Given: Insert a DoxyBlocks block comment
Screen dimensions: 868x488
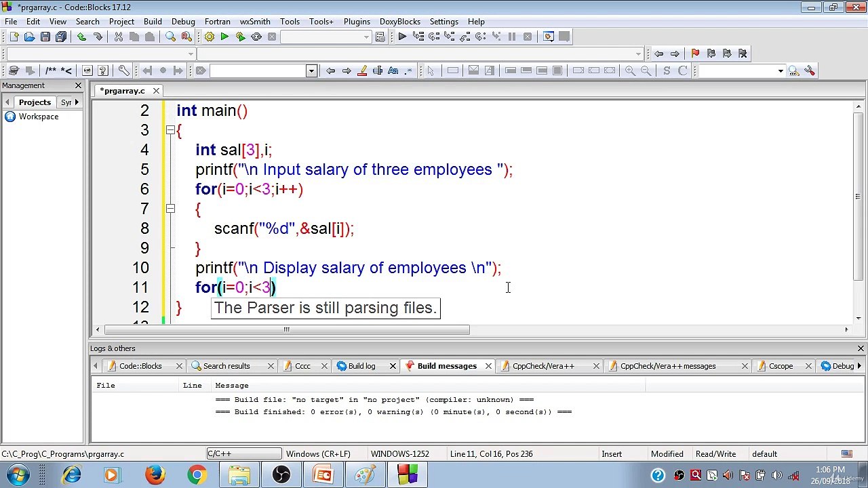Looking at the screenshot, I should coord(51,70).
